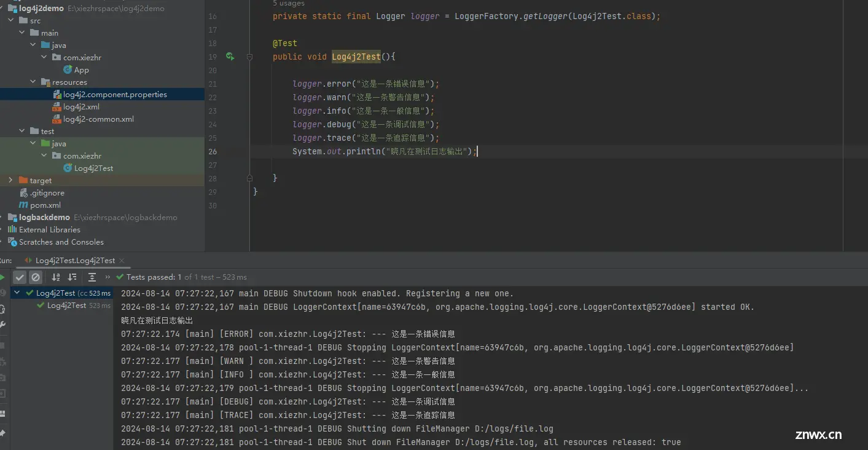The height and width of the screenshot is (450, 868).
Task: Collapse the resources folder
Action: (33, 82)
